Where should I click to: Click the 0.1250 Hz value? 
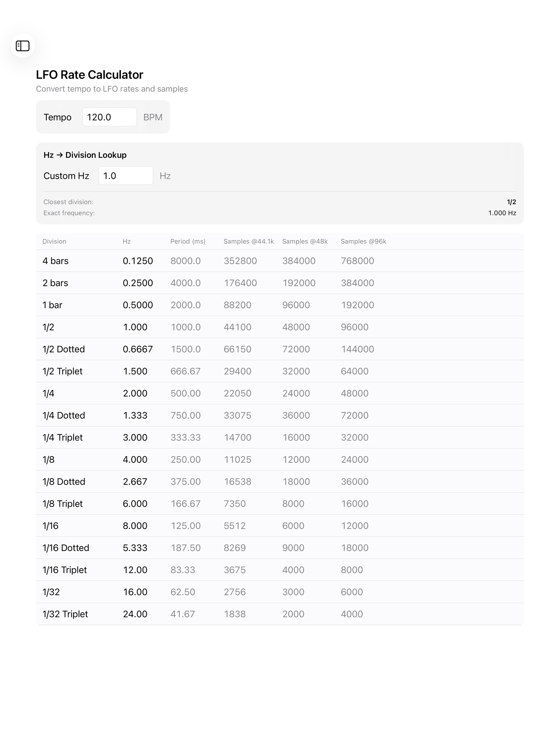coord(138,261)
